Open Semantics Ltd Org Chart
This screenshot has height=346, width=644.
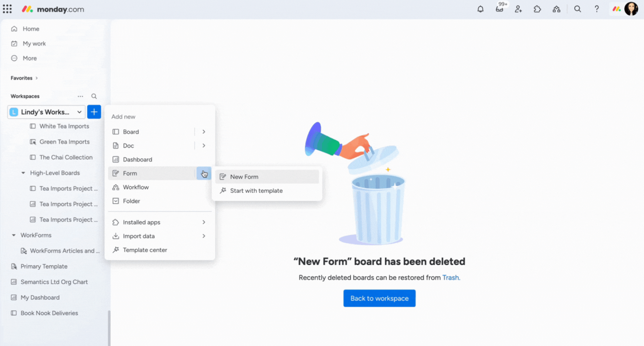coord(54,282)
